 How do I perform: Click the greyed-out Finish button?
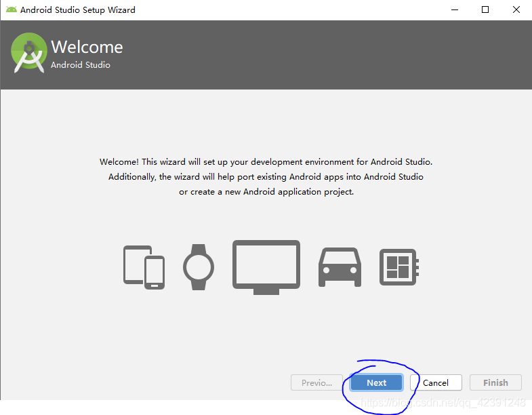[x=495, y=382]
